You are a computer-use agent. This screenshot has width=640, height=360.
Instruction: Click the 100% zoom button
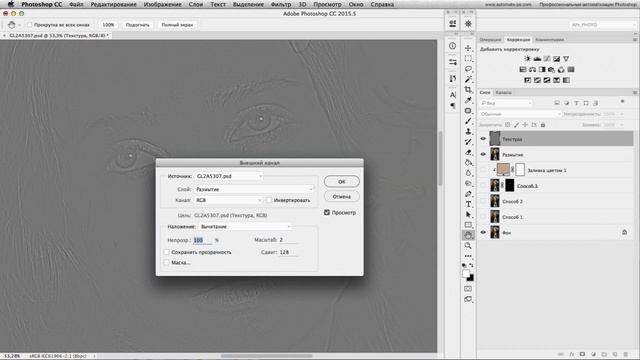pyautogui.click(x=108, y=25)
